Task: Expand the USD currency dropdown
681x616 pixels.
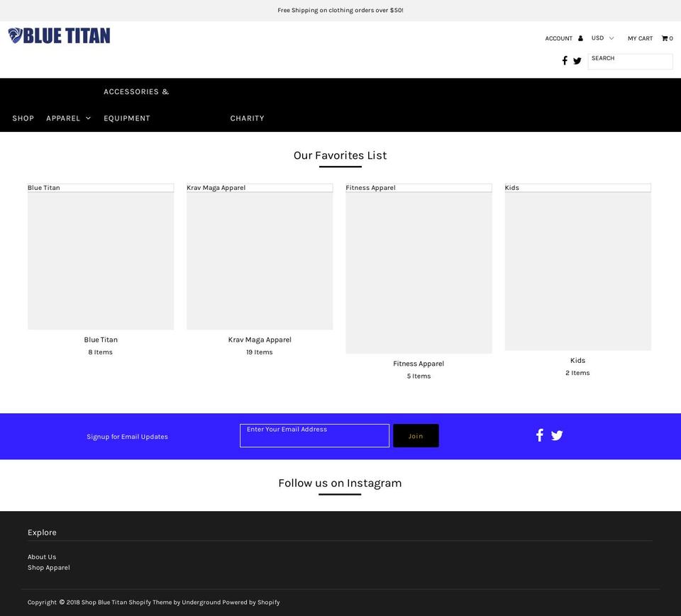Action: (602, 38)
